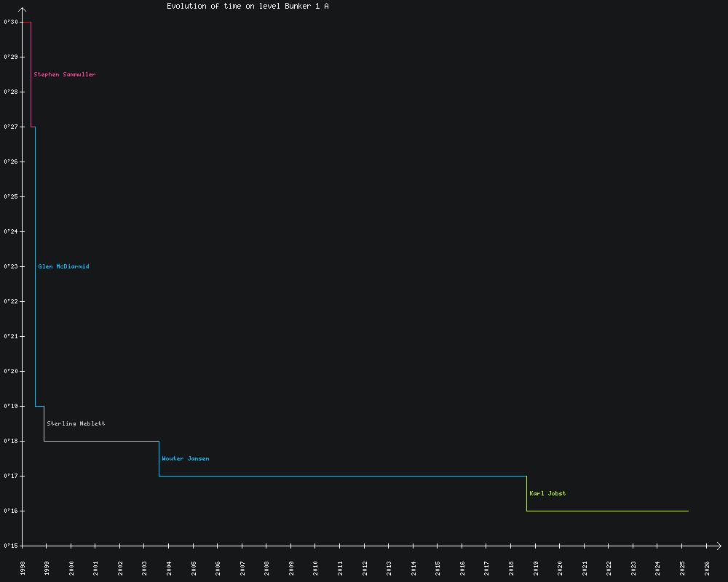Open the Wouter Jansen record label
The height and width of the screenshot is (582, 728).
tap(185, 458)
